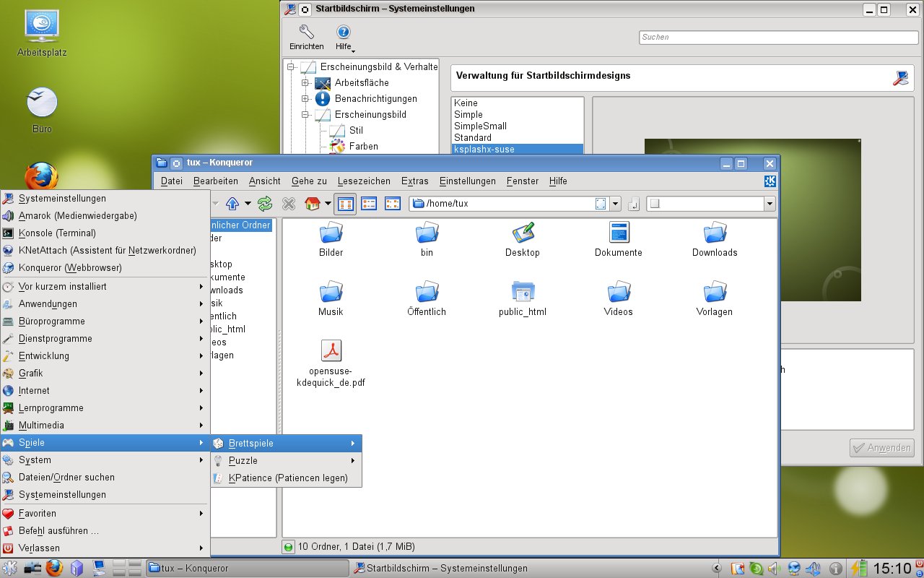Switch Konqueror to icon view mode
The width and height of the screenshot is (924, 578).
pos(345,204)
